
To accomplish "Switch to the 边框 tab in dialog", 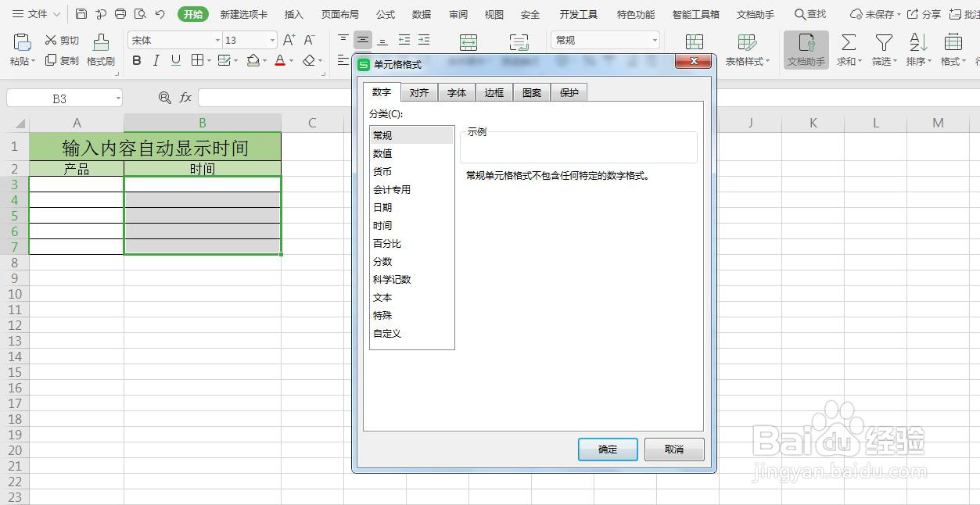I will [494, 92].
